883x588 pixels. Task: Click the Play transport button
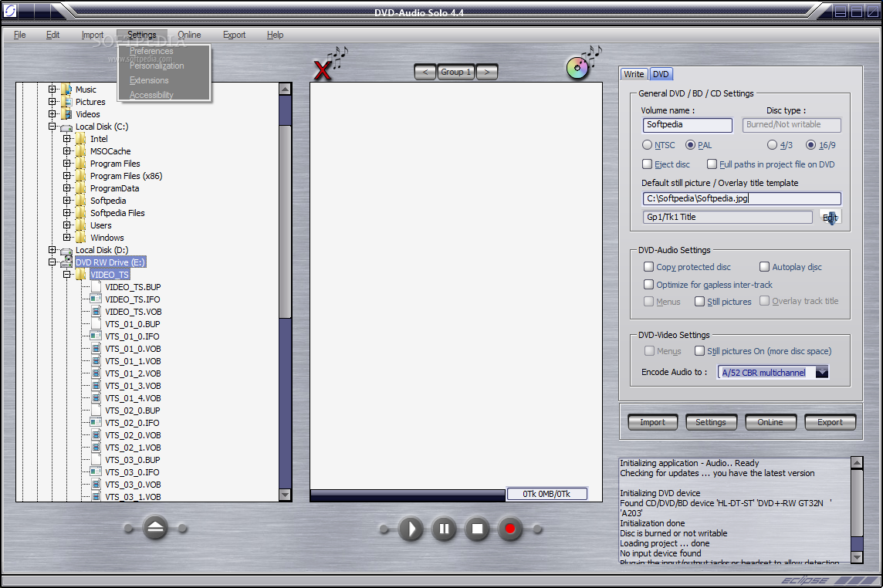411,529
